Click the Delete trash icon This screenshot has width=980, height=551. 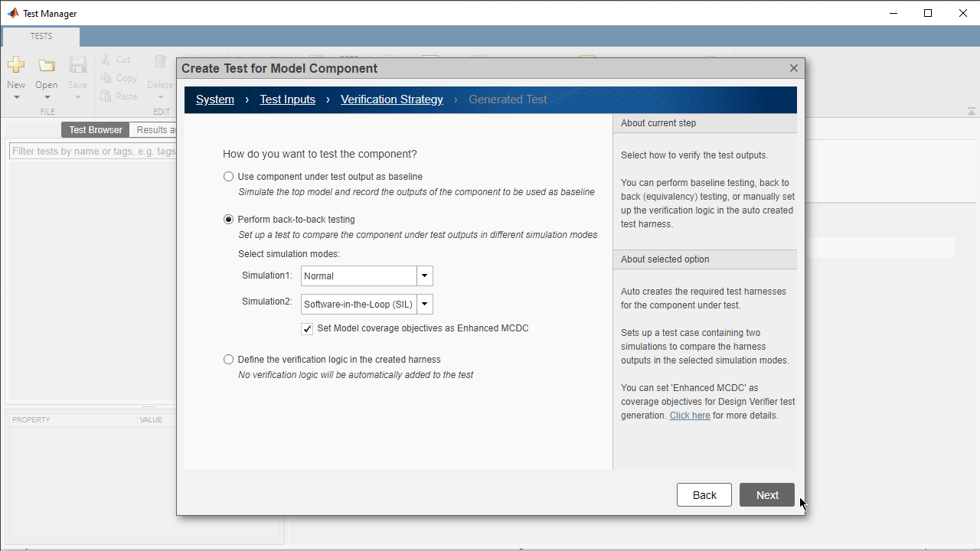point(160,62)
